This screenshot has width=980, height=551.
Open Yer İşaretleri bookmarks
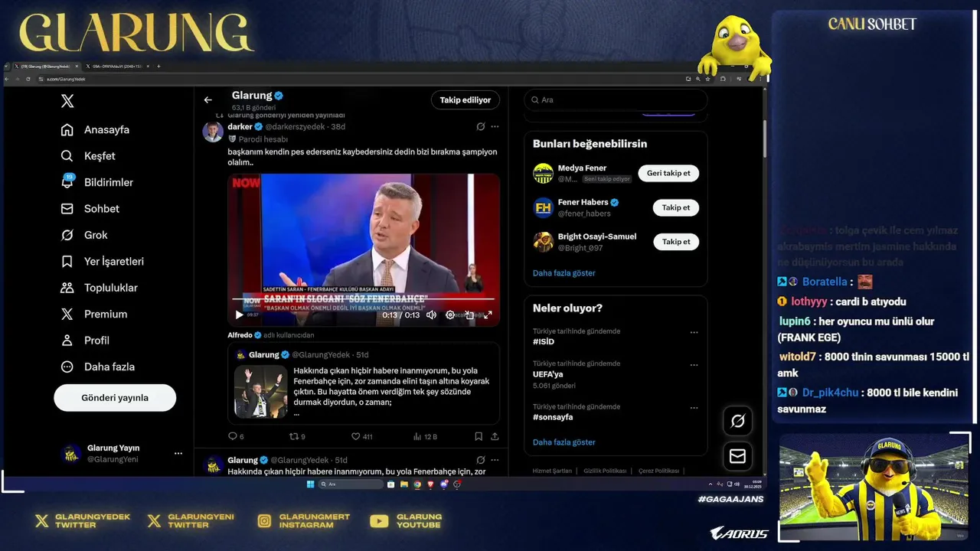(102, 262)
